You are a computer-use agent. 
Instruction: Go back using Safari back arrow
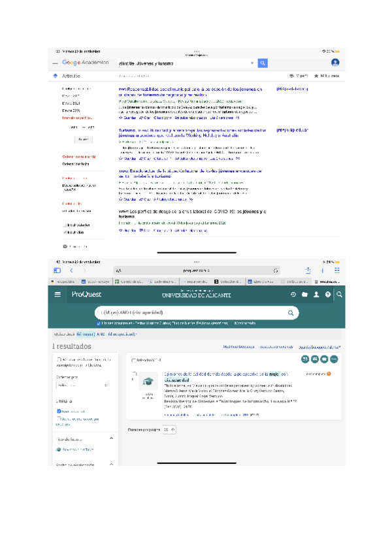pos(71,270)
